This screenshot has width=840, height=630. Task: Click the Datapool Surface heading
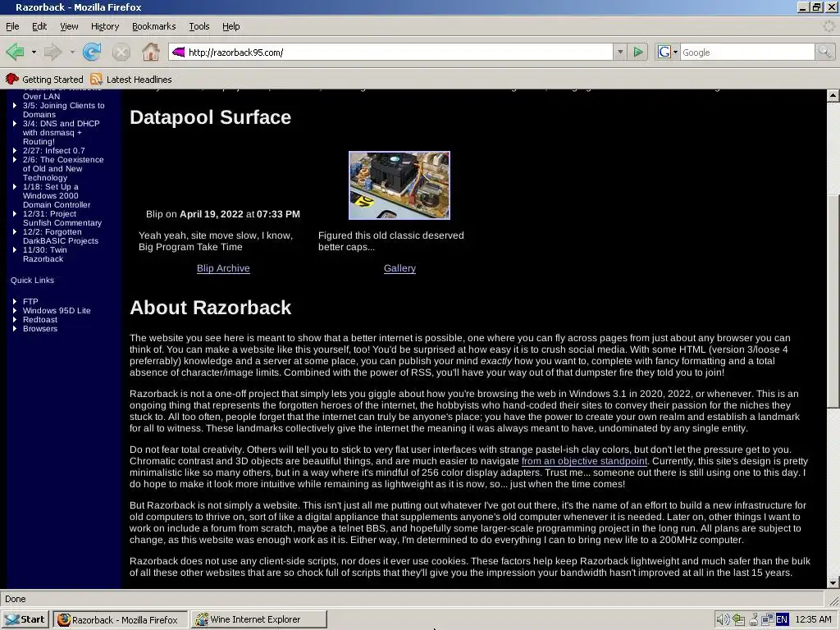(211, 117)
